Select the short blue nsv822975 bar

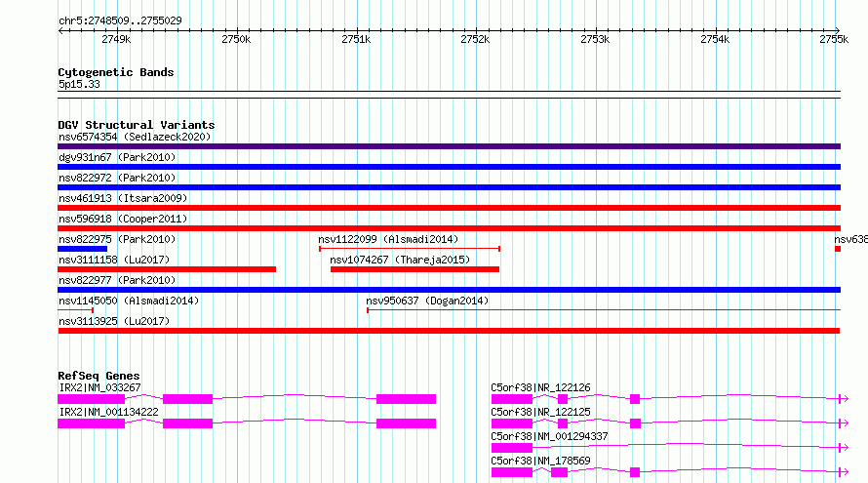click(x=83, y=249)
